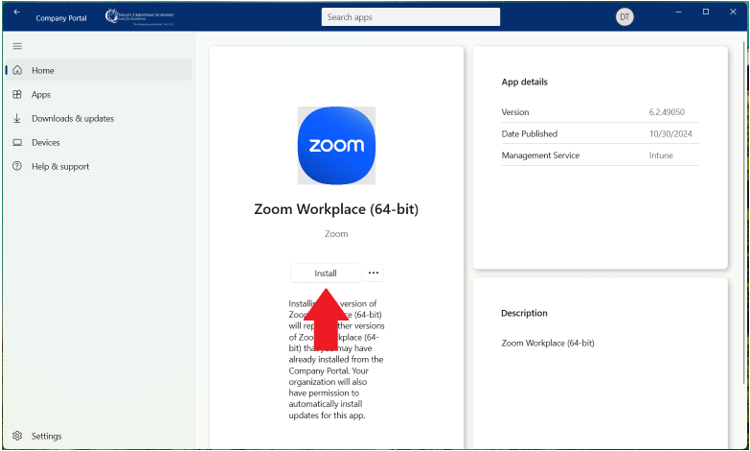
Task: Select Home in the sidebar
Action: 99,70
